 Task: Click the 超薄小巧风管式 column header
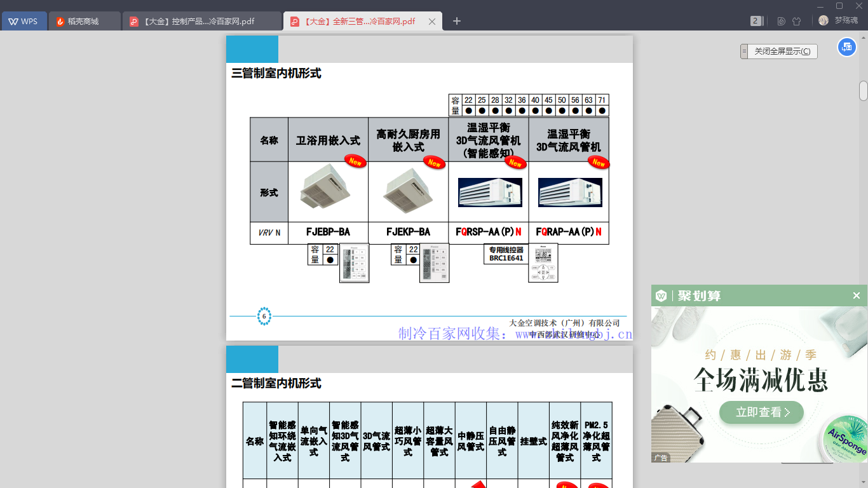(x=408, y=441)
